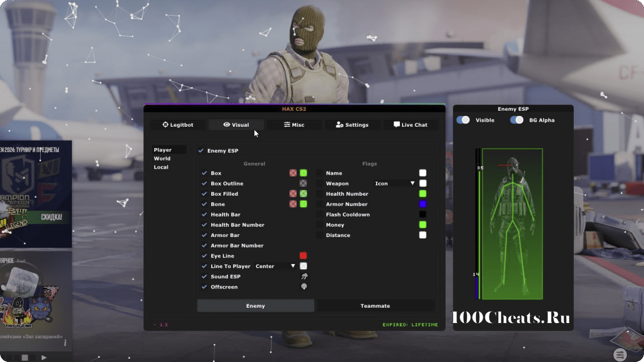This screenshot has height=362, width=644.
Task: Uncheck the Offscreen checkbox
Action: click(204, 287)
